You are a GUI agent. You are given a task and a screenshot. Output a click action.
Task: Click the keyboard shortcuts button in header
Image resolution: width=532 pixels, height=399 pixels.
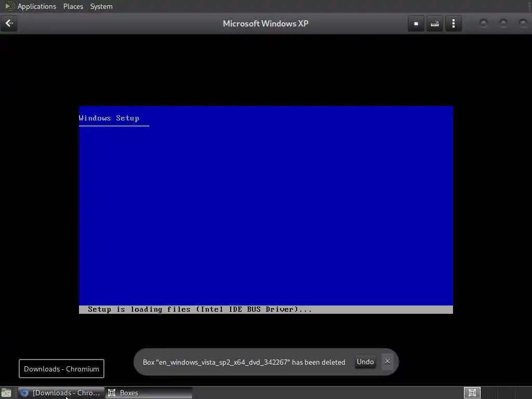pyautogui.click(x=435, y=23)
